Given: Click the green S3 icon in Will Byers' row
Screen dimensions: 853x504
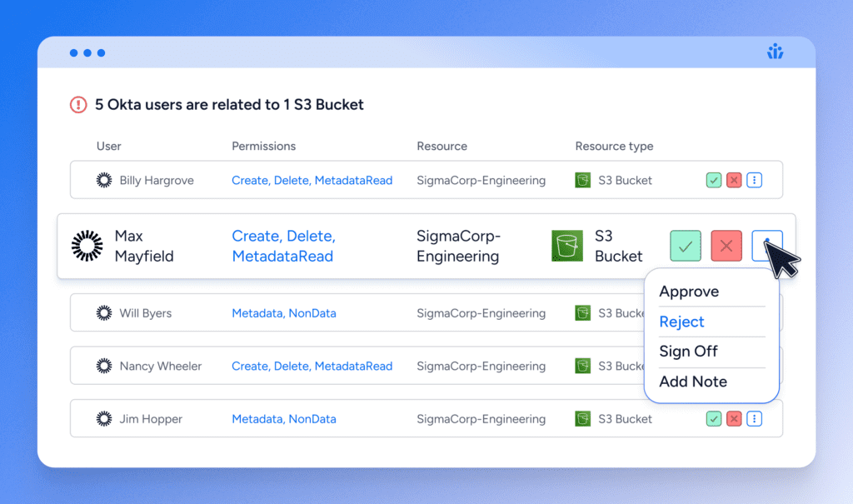Looking at the screenshot, I should [x=582, y=312].
